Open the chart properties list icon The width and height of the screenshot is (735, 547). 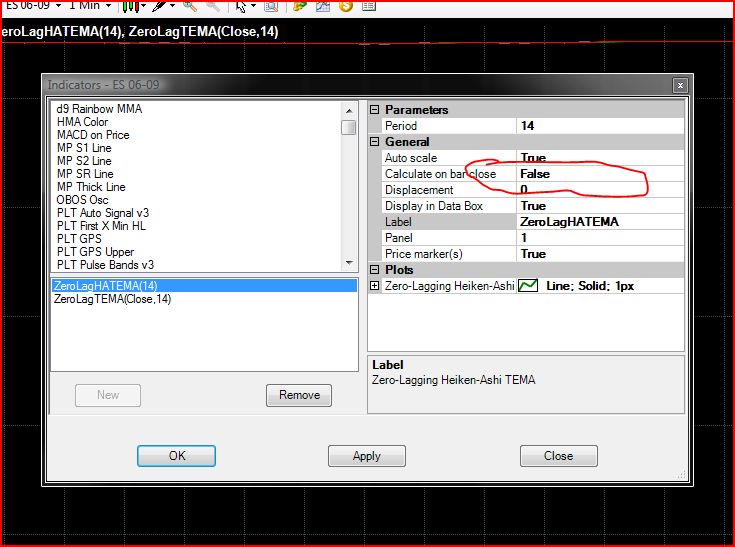[369, 6]
